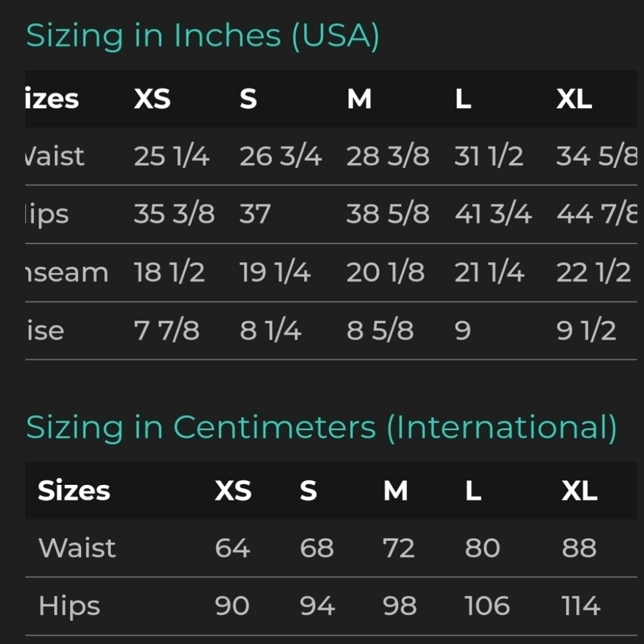Screen dimensions: 644x644
Task: Click the "Waist" row label in centimeters table
Action: (x=77, y=548)
